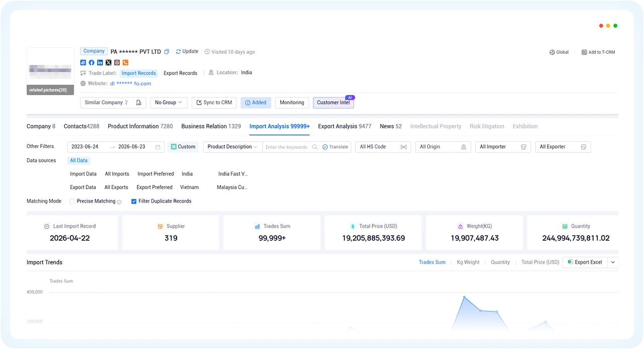The image size is (644, 349).
Task: Copy the company name with the copy icon
Action: click(x=167, y=52)
